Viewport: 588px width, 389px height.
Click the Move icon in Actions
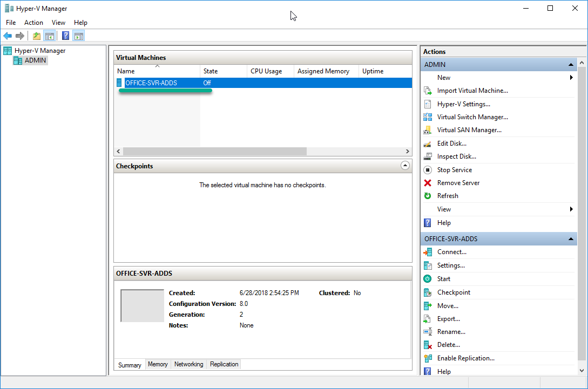coord(428,306)
